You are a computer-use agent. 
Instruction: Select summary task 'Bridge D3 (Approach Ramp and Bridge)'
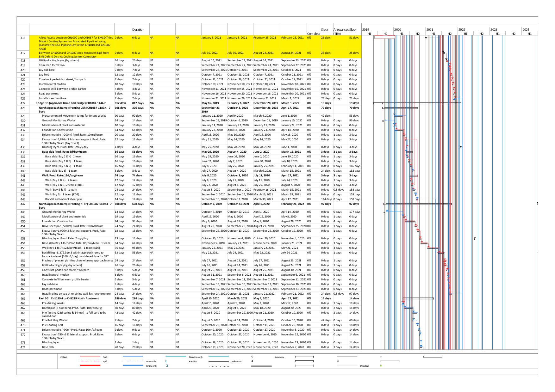click(x=71, y=103)
